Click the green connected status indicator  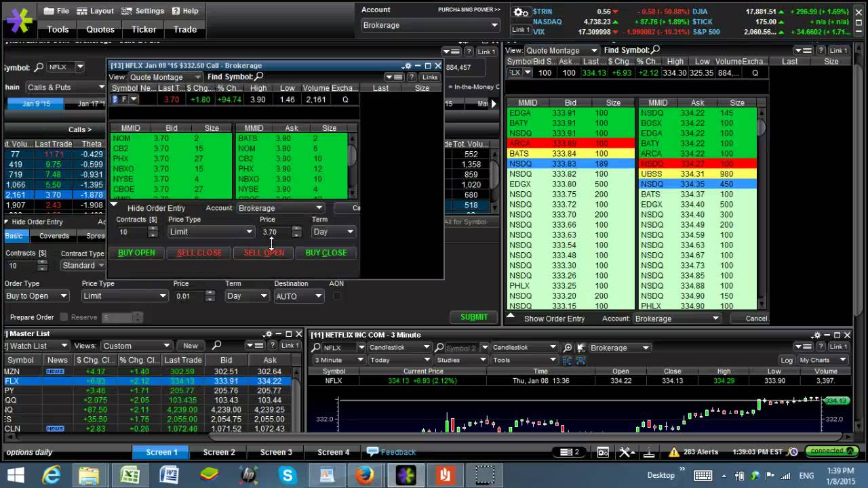[833, 451]
